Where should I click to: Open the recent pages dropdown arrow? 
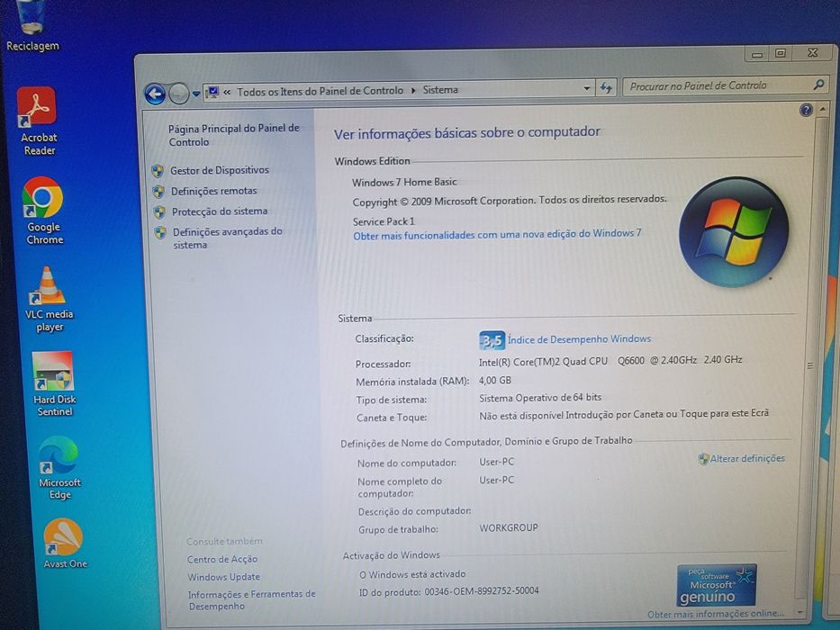(x=196, y=94)
